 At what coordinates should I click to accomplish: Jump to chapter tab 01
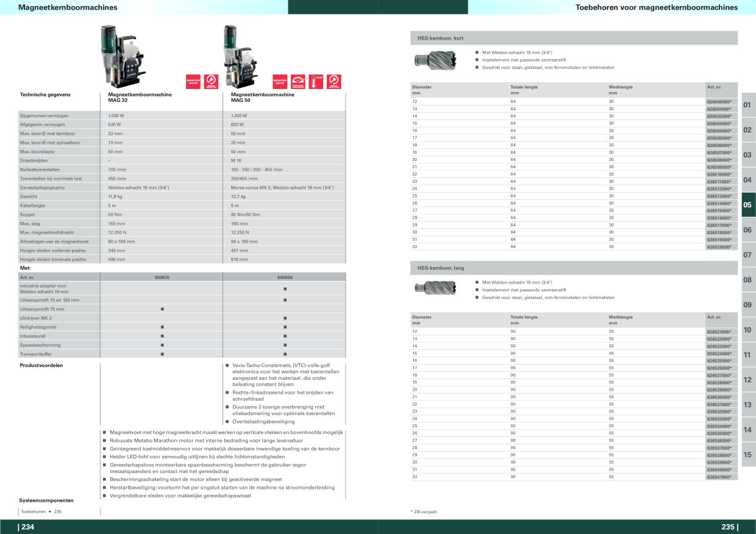point(747,105)
